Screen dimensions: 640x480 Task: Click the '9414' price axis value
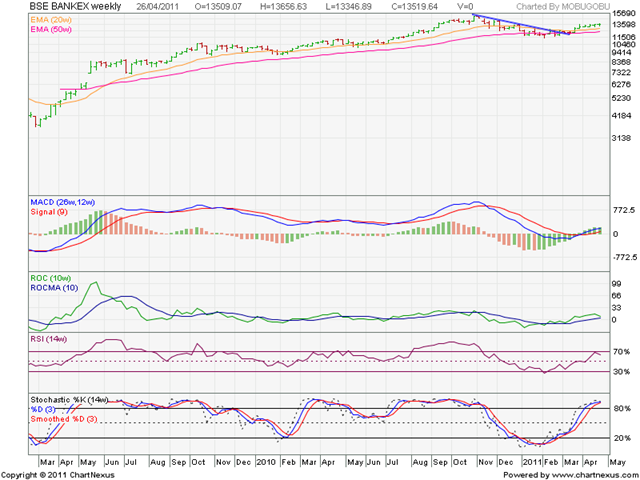[621, 52]
